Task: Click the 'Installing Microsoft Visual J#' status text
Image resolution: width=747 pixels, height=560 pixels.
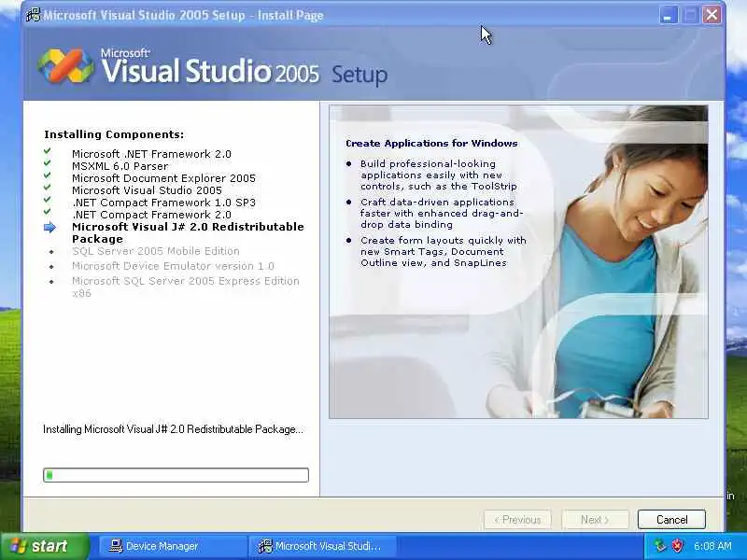Action: point(173,429)
